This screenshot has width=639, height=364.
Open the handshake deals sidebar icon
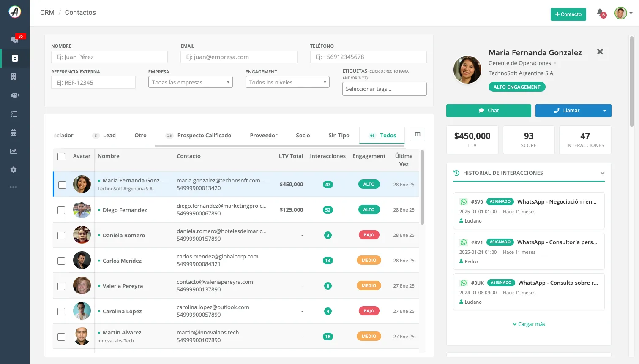point(14,95)
